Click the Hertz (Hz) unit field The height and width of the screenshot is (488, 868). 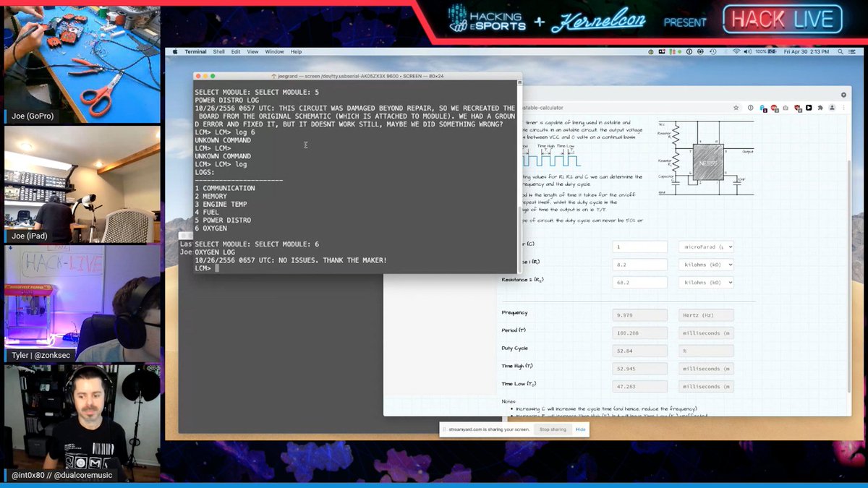tap(706, 315)
